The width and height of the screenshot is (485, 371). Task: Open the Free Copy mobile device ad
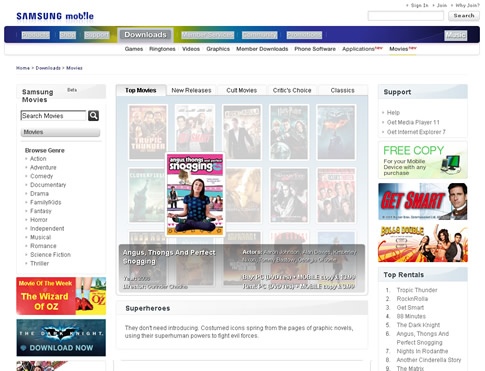click(423, 160)
